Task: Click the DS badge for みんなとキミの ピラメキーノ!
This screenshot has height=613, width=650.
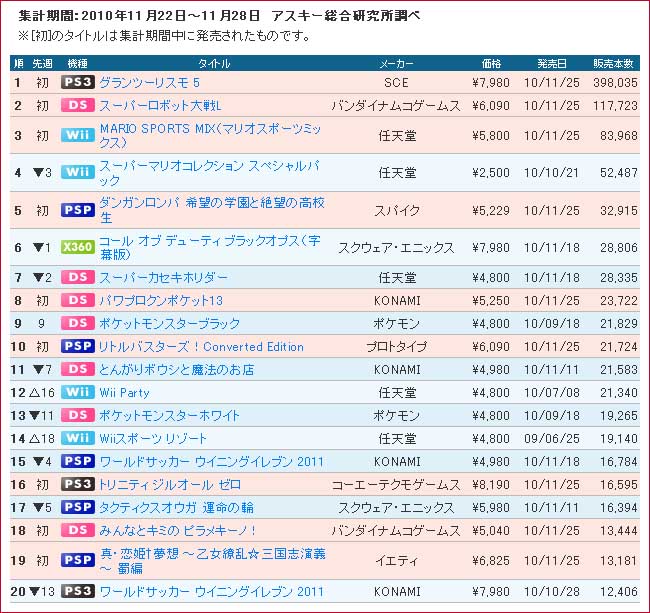Action: 78,530
